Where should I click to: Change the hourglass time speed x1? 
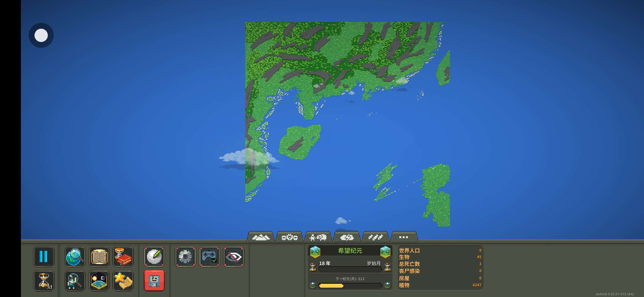pos(43,280)
